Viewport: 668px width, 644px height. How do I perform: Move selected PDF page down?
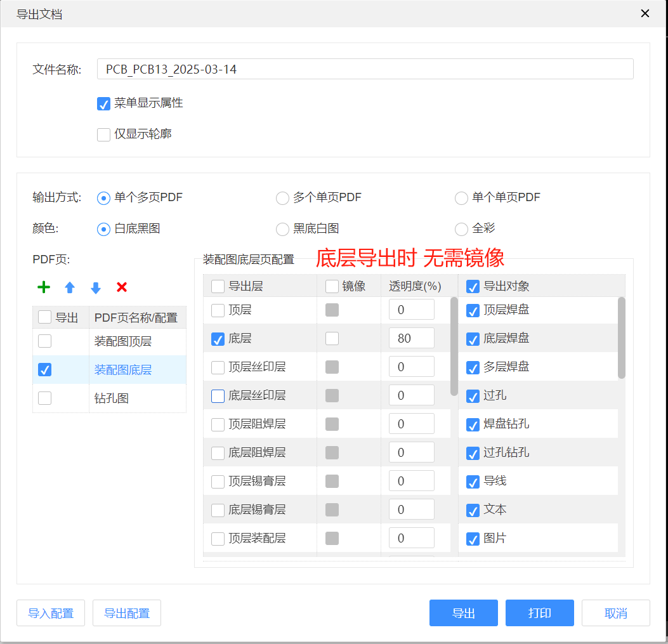tap(95, 287)
